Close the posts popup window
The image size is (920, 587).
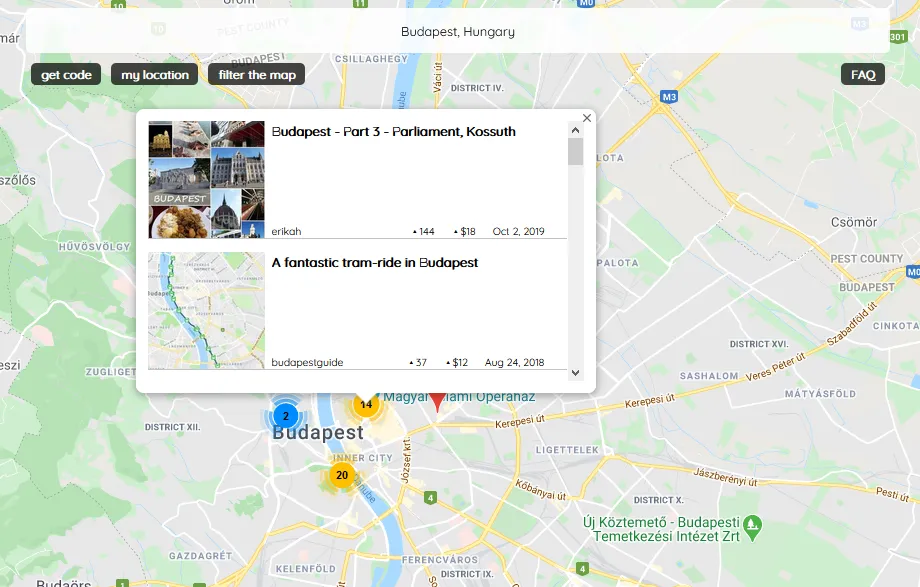pyautogui.click(x=587, y=118)
